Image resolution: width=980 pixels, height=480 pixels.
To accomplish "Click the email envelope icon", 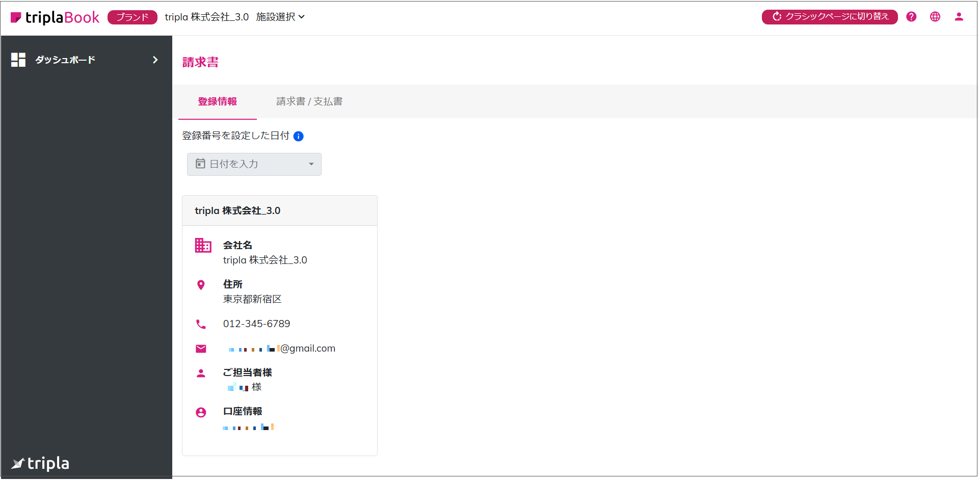I will (201, 349).
